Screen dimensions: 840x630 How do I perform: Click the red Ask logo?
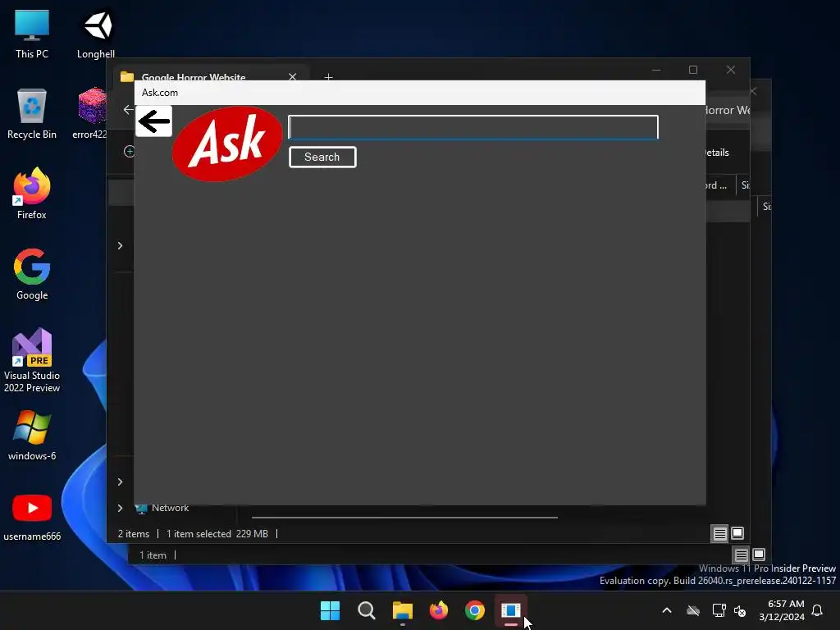click(x=227, y=144)
